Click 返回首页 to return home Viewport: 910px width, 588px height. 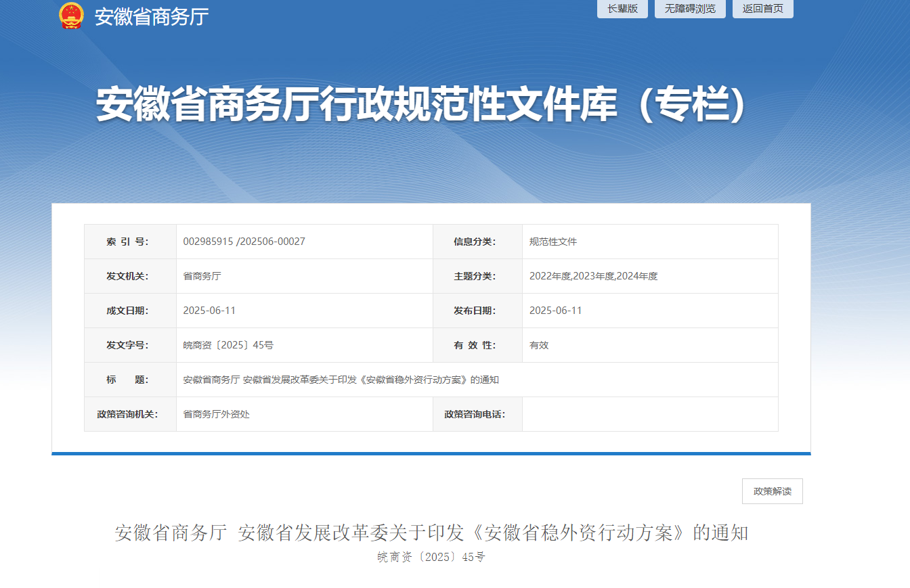tap(762, 9)
